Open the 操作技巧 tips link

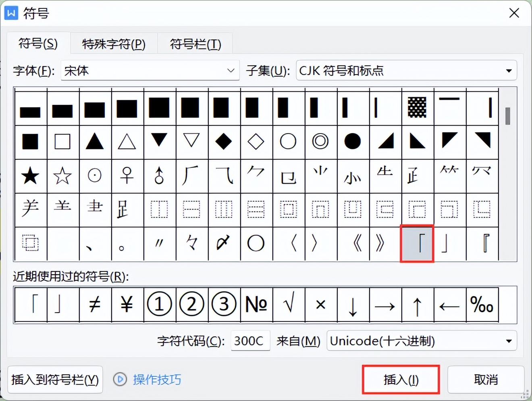pyautogui.click(x=157, y=380)
